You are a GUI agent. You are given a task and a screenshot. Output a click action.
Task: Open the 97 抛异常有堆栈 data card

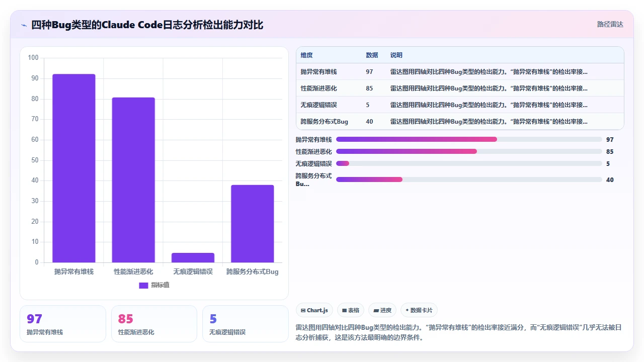(63, 324)
